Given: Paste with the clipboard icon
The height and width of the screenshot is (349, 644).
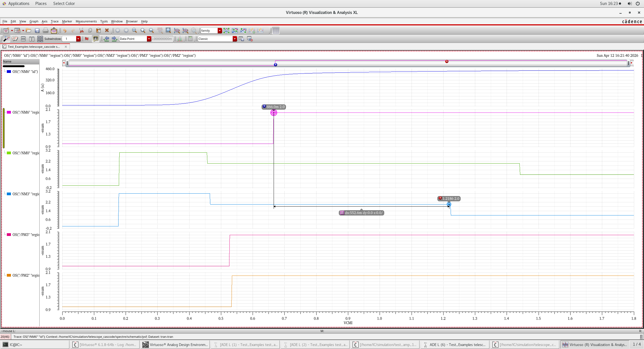Looking at the screenshot, I should [x=98, y=31].
